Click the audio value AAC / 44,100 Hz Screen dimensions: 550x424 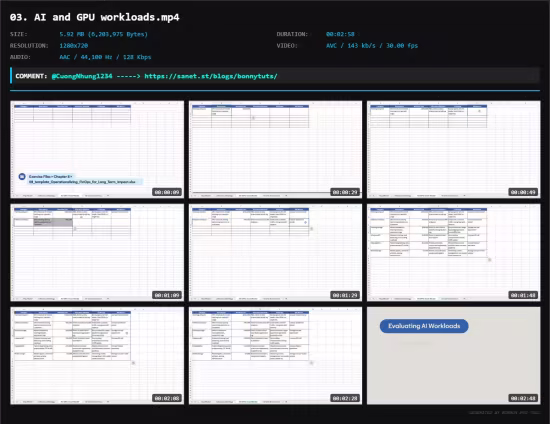pyautogui.click(x=105, y=57)
